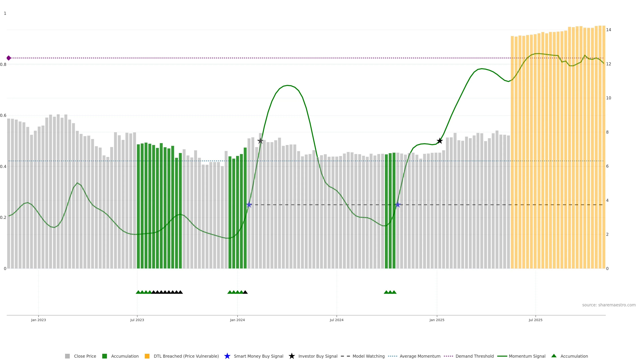This screenshot has width=644, height=362.
Task: Click the blue Smart Money star near Oct 2024
Action: (398, 205)
